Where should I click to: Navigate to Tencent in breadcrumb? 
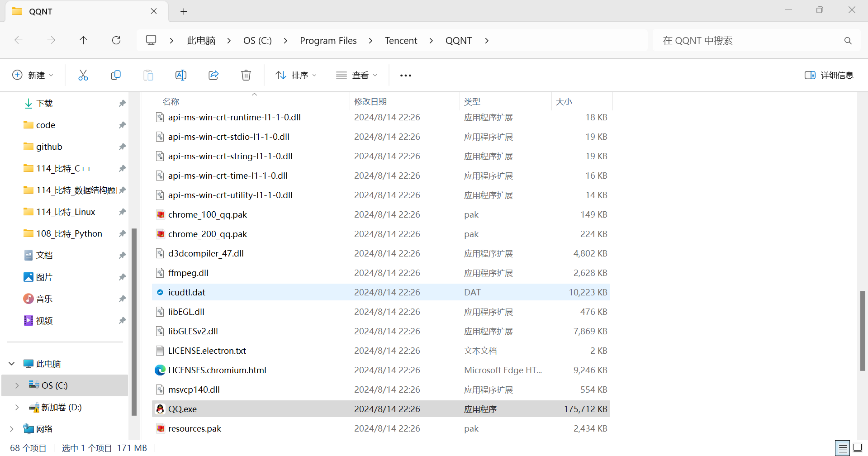coord(401,41)
